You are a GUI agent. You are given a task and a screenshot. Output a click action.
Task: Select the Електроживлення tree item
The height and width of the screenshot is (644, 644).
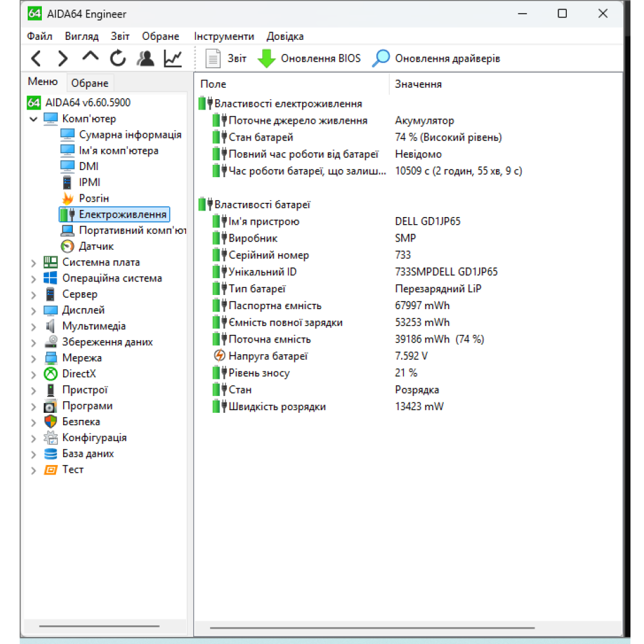click(x=115, y=214)
